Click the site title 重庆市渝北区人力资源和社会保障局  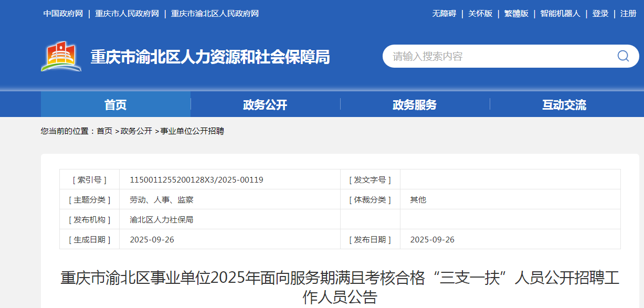pos(210,57)
